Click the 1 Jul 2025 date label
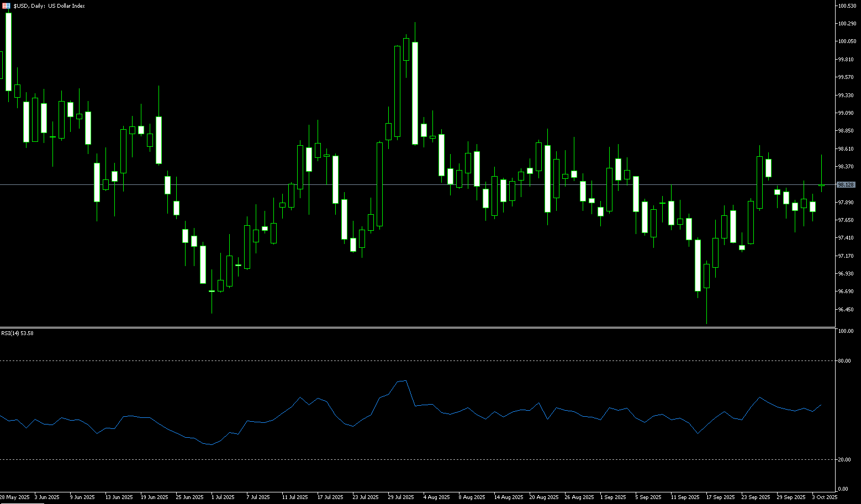Image resolution: width=861 pixels, height=504 pixels. (x=223, y=497)
